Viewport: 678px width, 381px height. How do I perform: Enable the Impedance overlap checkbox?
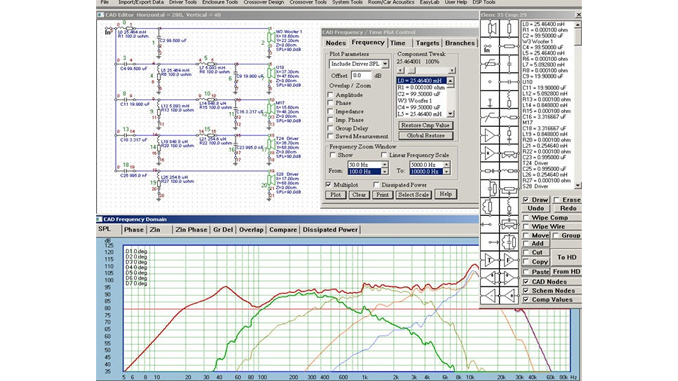[331, 112]
